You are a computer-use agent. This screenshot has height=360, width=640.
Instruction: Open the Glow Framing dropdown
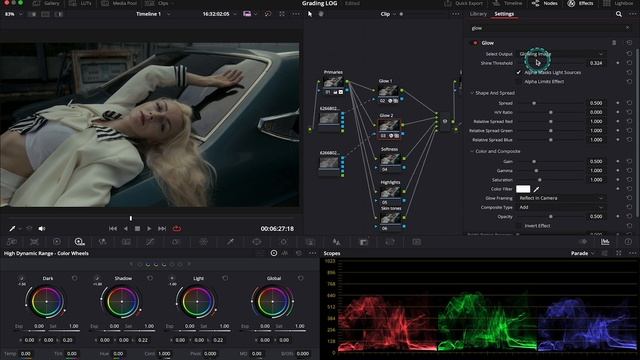tap(561, 198)
